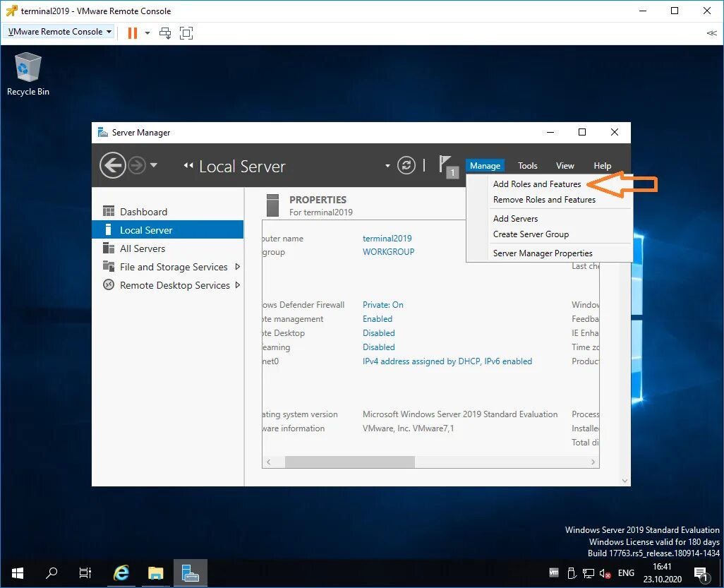Click VMware pause button
This screenshot has width=724, height=588.
[133, 32]
